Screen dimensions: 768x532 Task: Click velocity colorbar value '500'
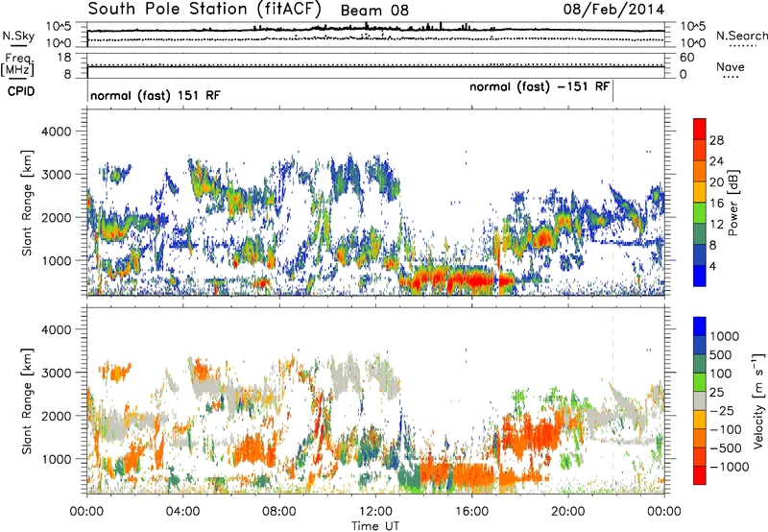coord(721,354)
